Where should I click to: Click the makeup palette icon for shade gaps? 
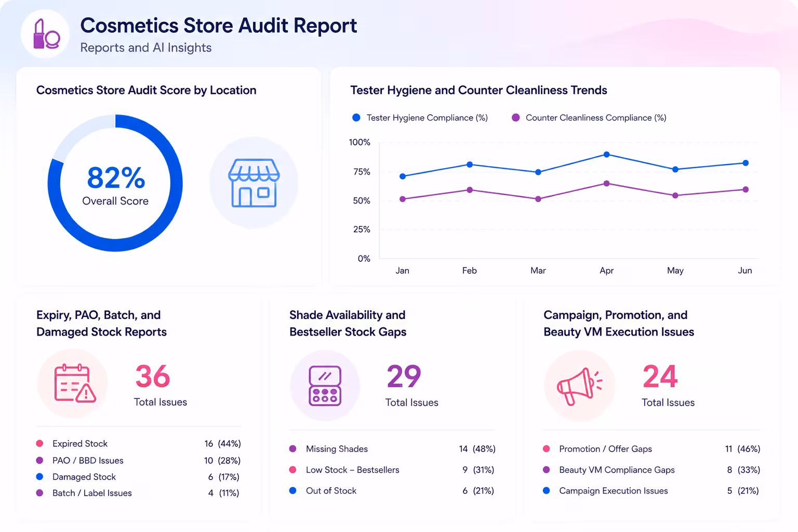coord(325,385)
